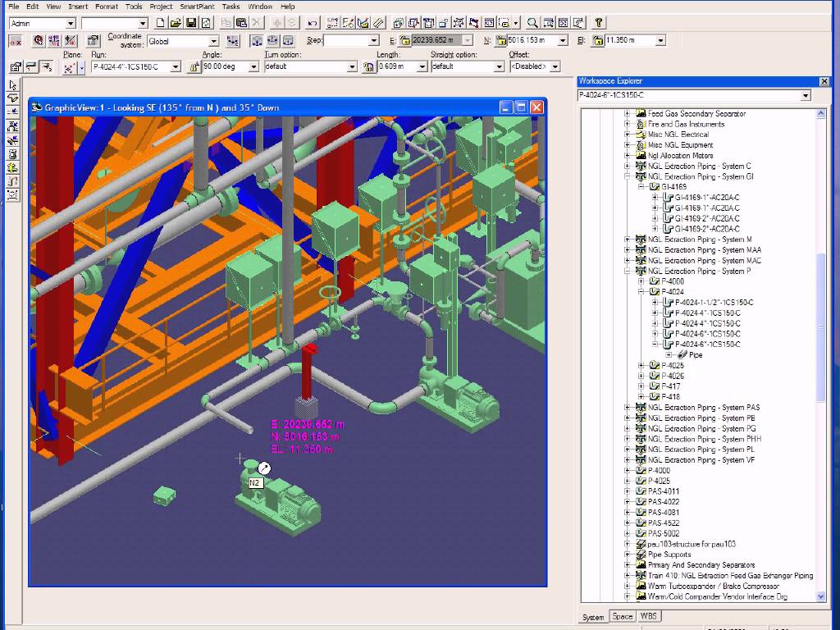Select P-4024 in the Workspace Explorer tree
The height and width of the screenshot is (630, 840).
673,290
